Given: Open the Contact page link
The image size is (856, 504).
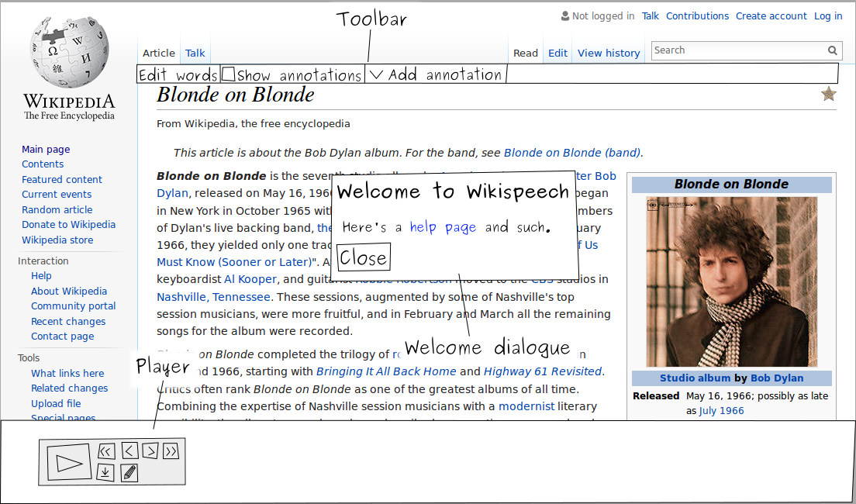Looking at the screenshot, I should [62, 336].
